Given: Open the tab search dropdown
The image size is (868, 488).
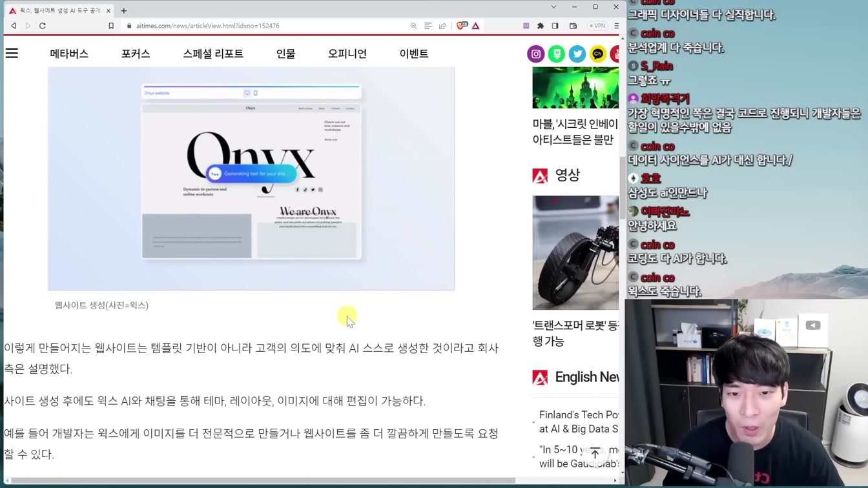Looking at the screenshot, I should tap(553, 7).
